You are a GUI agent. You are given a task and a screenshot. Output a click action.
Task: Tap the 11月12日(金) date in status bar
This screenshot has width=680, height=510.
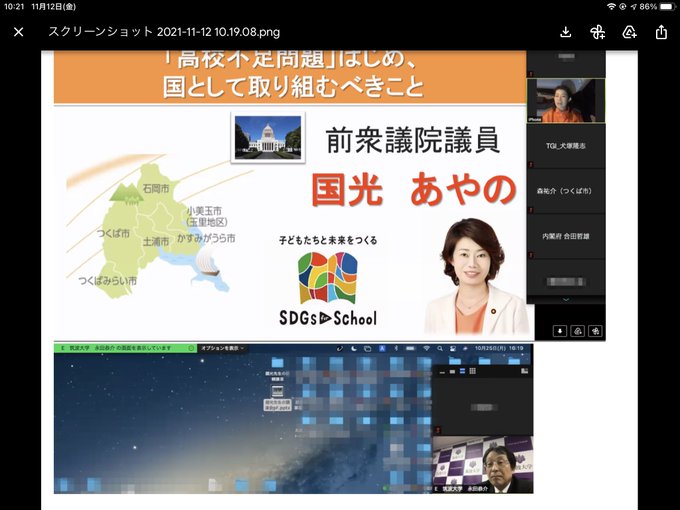pos(53,7)
